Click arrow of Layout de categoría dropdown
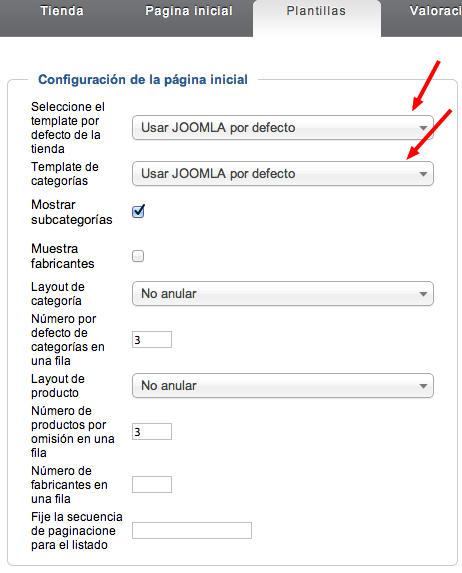Screen dimensions: 462x573 tap(423, 294)
